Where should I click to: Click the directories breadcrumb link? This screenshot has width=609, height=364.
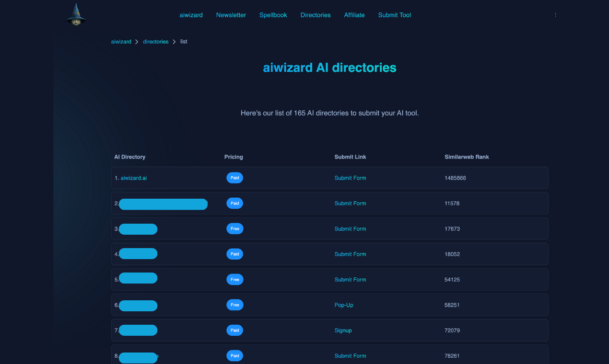click(155, 42)
